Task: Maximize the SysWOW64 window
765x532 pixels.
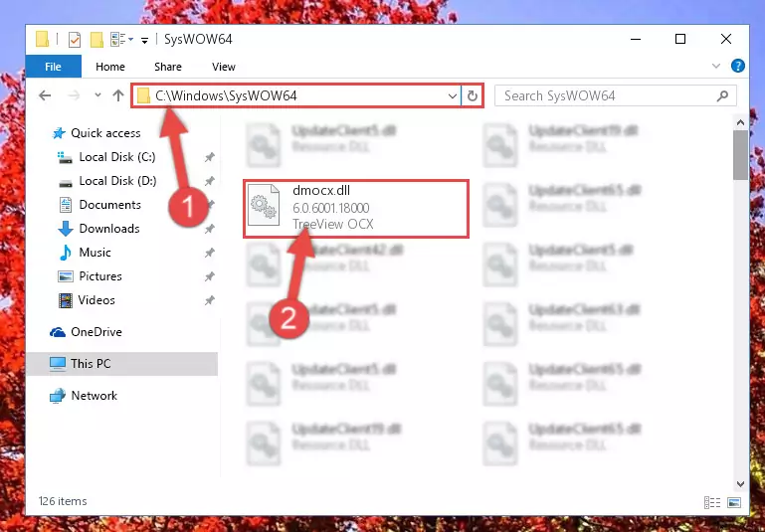Action: point(680,39)
